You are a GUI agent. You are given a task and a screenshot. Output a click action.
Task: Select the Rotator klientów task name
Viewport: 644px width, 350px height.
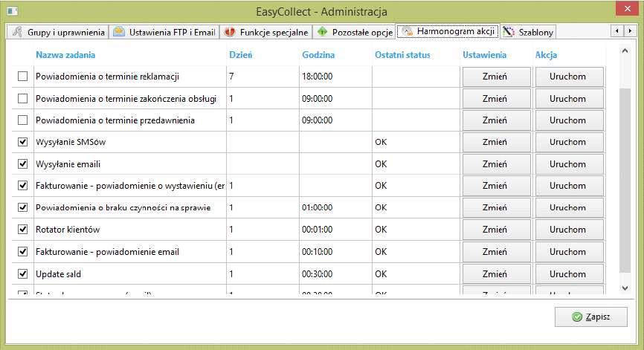[68, 230]
